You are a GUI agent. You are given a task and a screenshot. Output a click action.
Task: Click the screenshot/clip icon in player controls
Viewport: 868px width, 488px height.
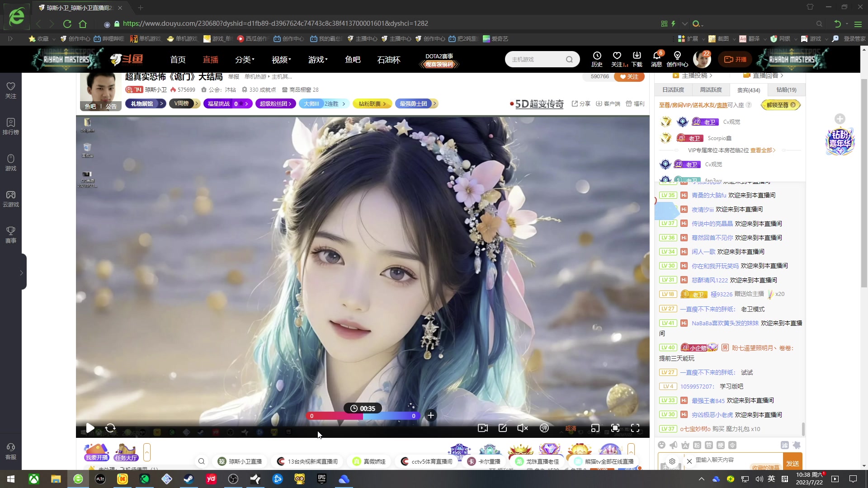click(503, 428)
